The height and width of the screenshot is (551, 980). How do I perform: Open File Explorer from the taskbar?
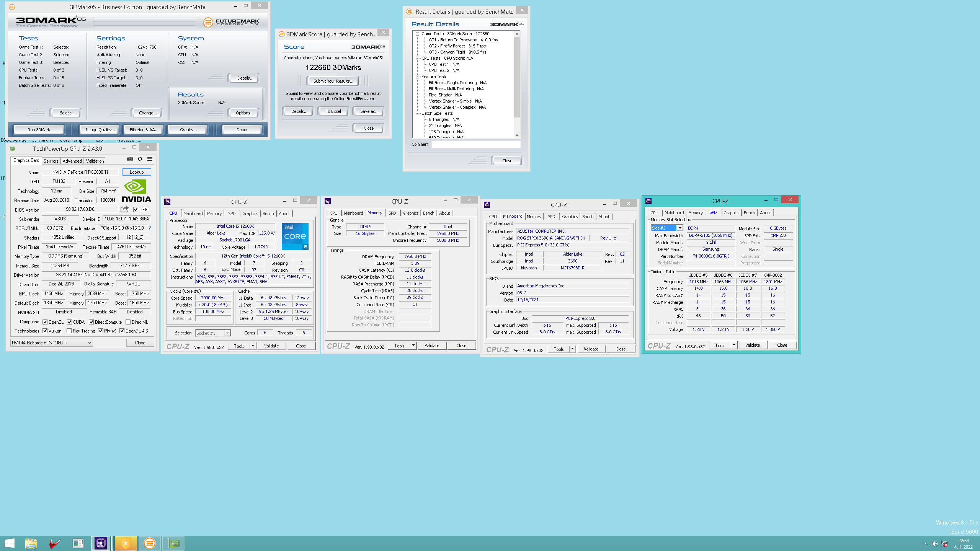coord(31,543)
